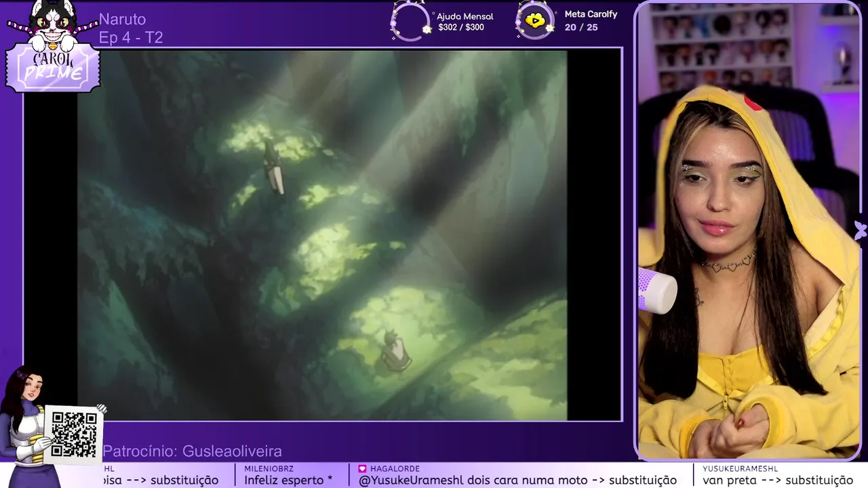The height and width of the screenshot is (488, 868).
Task: Click the Meta Carolfy yellow heart icon
Action: pos(536,21)
